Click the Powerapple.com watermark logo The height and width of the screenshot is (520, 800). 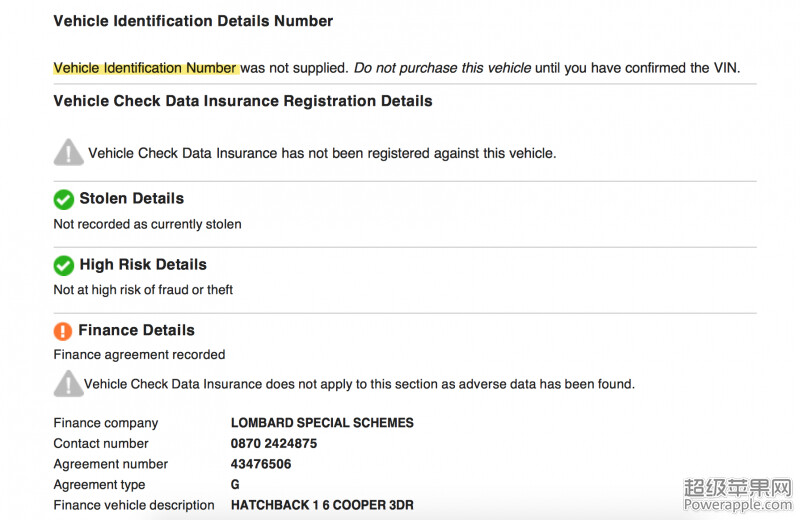(x=738, y=496)
